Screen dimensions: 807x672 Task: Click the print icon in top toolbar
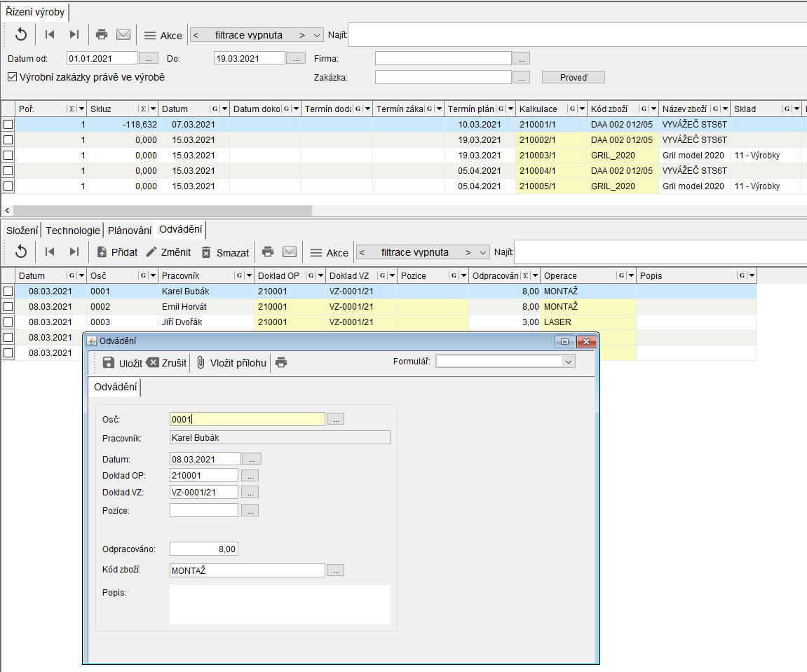[x=102, y=34]
